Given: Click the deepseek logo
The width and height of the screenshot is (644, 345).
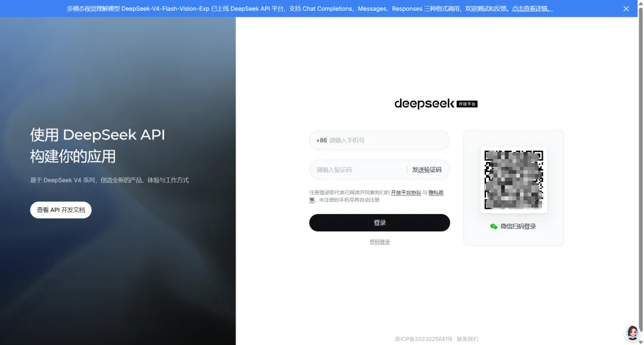Looking at the screenshot, I should [x=425, y=103].
